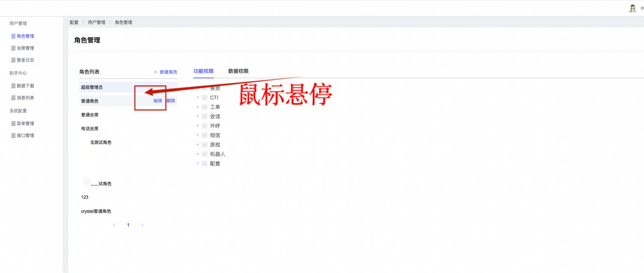The height and width of the screenshot is (273, 644).
Task: Select the 龙测试角色 role row
Action: tap(128, 143)
